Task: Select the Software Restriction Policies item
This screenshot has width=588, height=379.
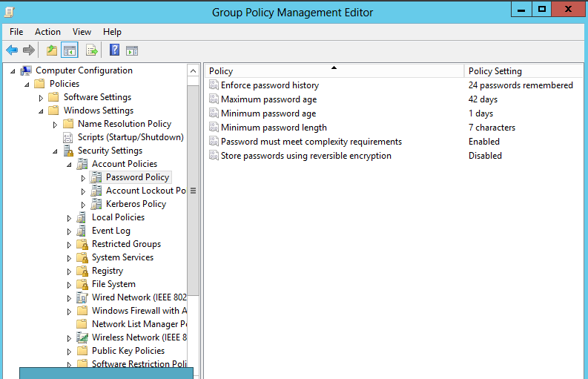Action: coord(139,364)
